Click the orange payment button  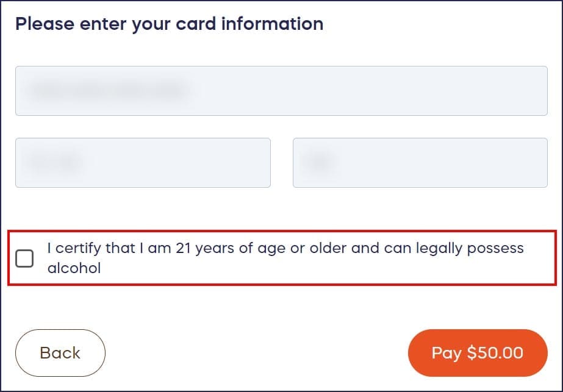pos(478,352)
